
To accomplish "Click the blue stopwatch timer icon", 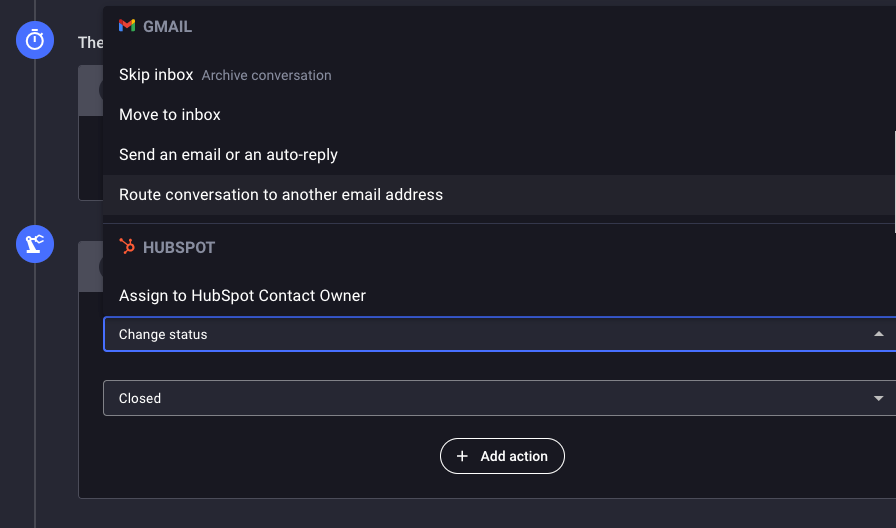I will point(35,40).
